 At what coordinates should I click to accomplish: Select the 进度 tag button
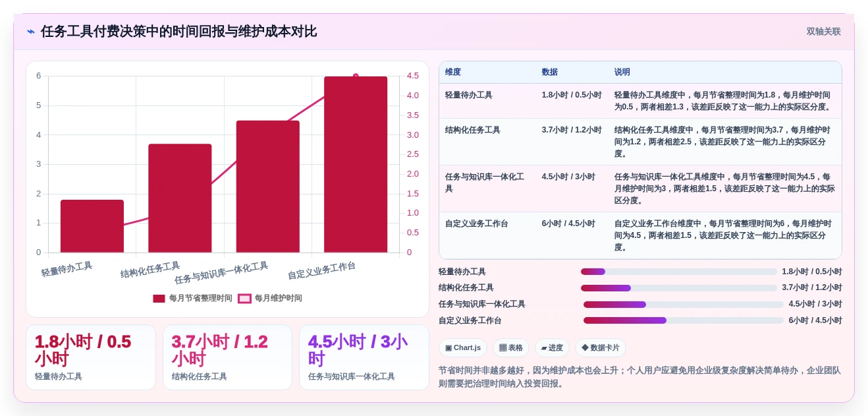point(552,348)
